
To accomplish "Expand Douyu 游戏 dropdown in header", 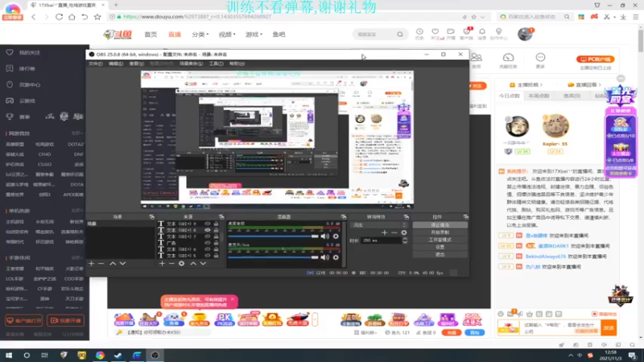I will coord(254,35).
